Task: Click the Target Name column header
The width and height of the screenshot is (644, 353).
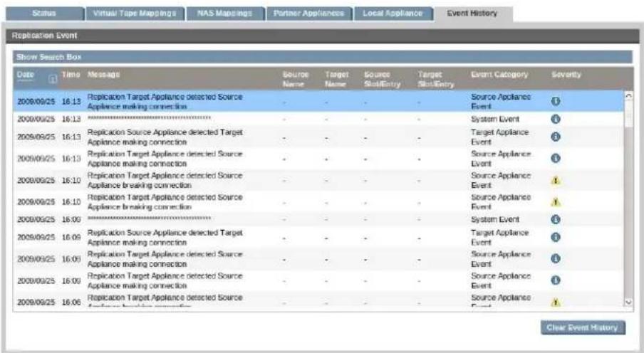Action: (x=337, y=79)
